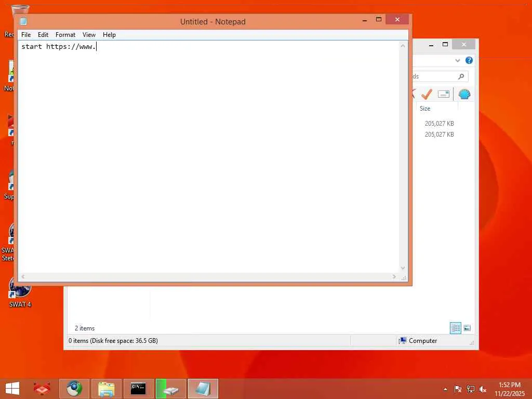Click the Notepad horizontal scrollbar left arrow
The height and width of the screenshot is (399, 532).
pyautogui.click(x=23, y=276)
